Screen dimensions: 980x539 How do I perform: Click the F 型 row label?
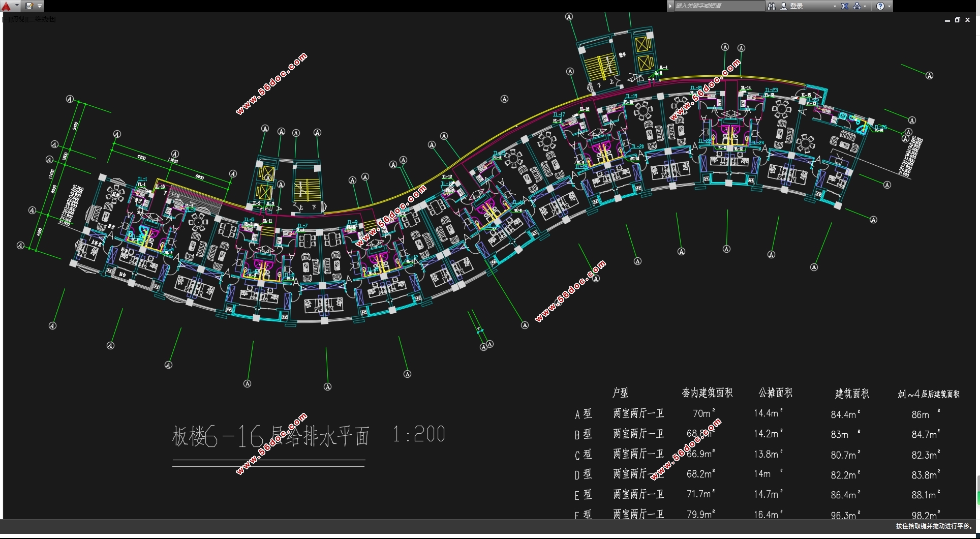pyautogui.click(x=583, y=515)
